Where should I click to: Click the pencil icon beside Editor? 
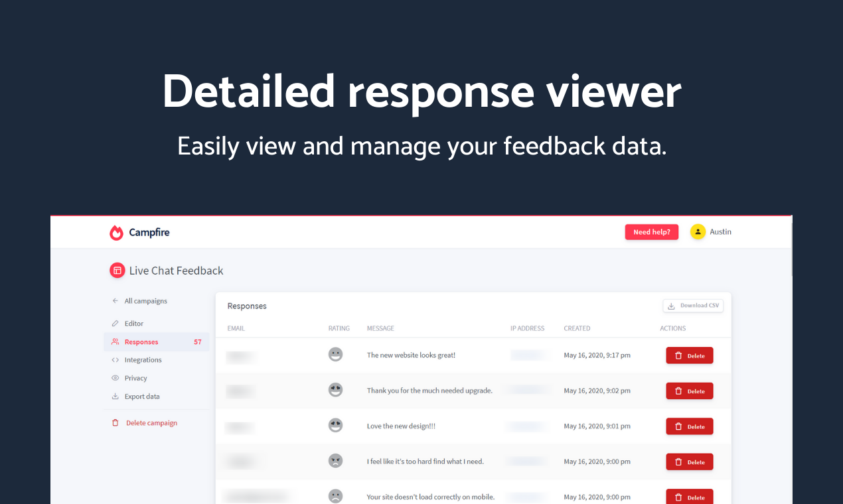pos(115,324)
